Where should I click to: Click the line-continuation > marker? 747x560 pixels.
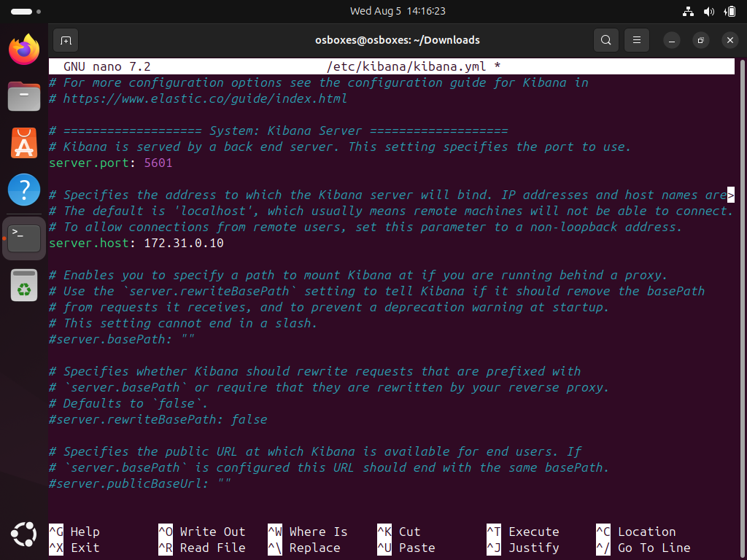[x=731, y=195]
